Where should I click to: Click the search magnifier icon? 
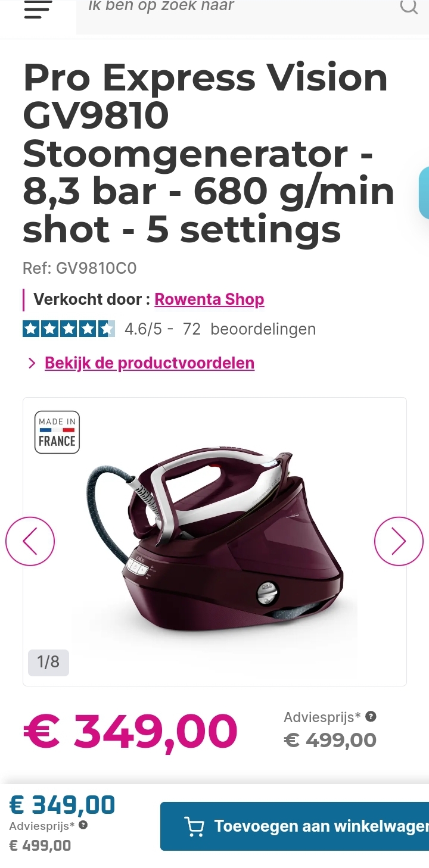409,7
